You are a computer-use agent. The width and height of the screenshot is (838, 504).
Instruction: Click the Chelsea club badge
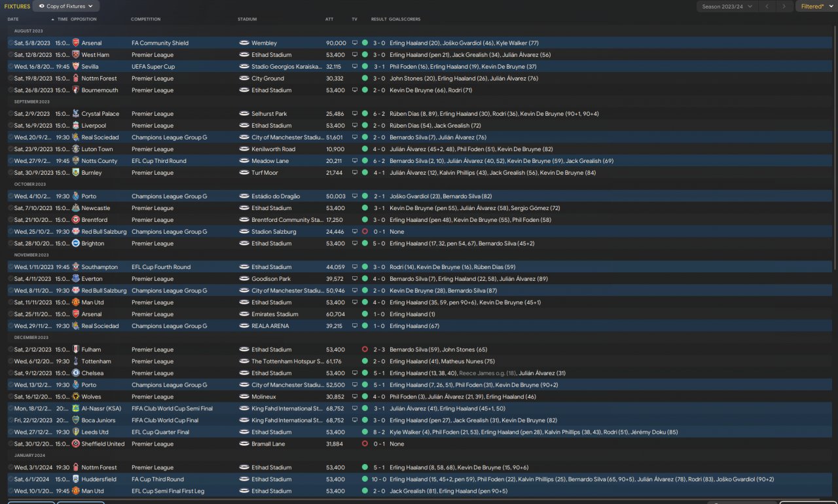pyautogui.click(x=76, y=373)
